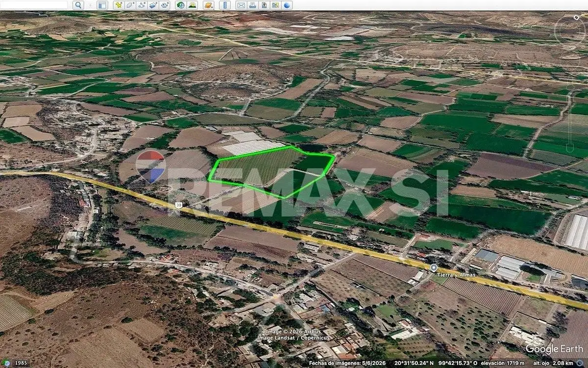Viewport: 588px width, 368px height.
Task: Show historical imagery clock icon
Action: click(180, 5)
